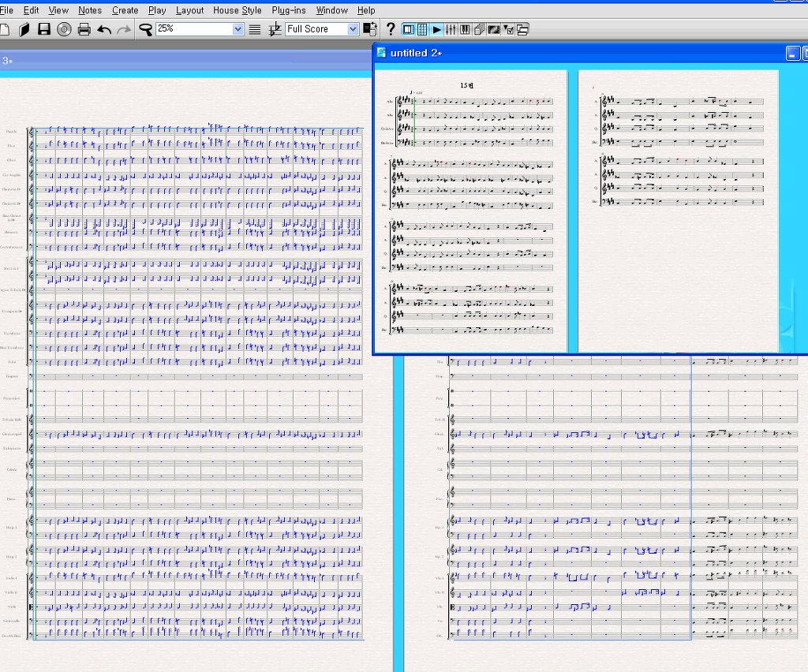Select the Zoom magnifier tool
This screenshot has width=808, height=672.
(145, 29)
